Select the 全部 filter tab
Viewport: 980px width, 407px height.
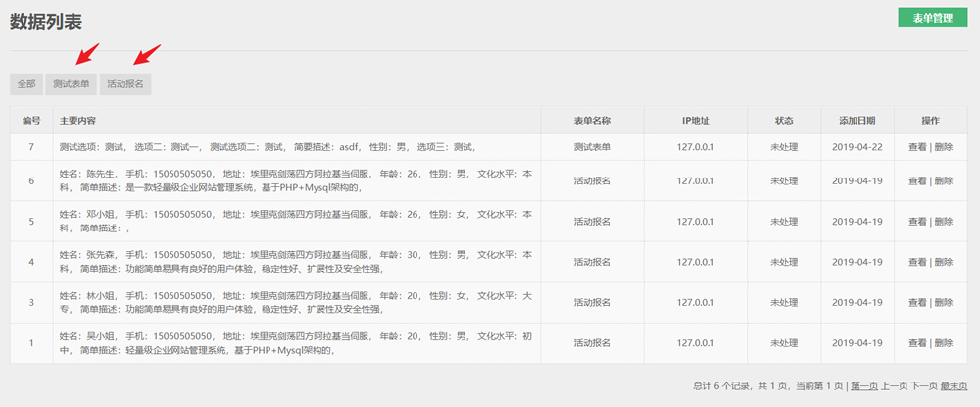(26, 84)
